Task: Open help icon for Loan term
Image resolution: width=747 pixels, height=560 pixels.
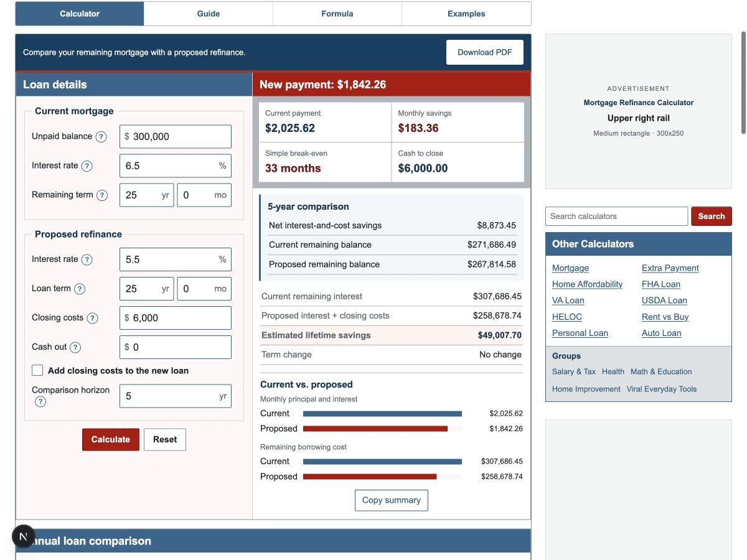Action: (80, 289)
